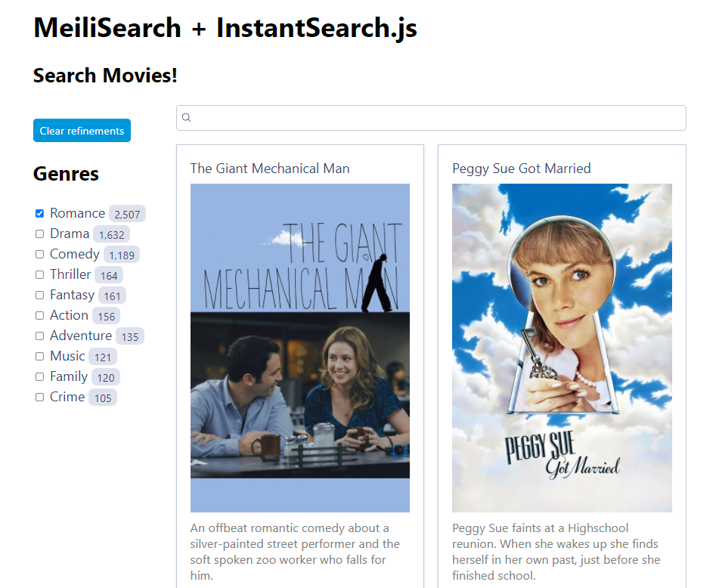Screen dimensions: 719x588
Task: Select the Crime genre checkbox
Action: tap(40, 397)
